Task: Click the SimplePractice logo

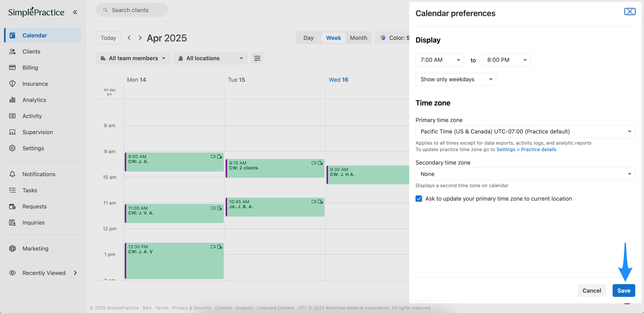Action: [36, 12]
